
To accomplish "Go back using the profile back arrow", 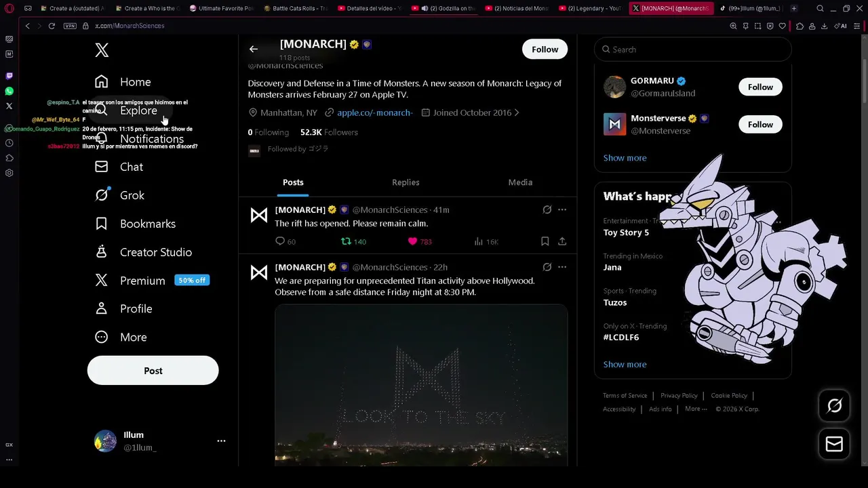I will point(254,49).
